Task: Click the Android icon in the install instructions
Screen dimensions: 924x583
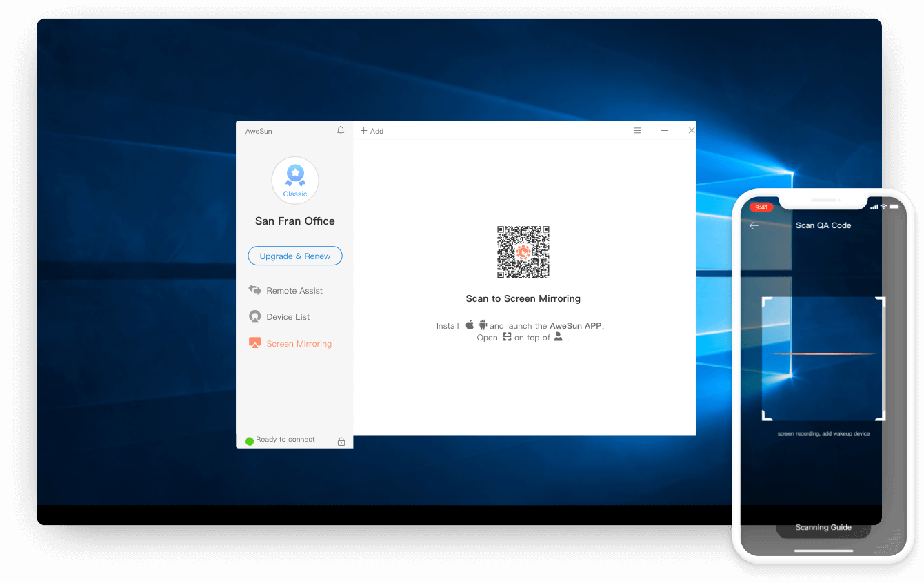Action: (x=482, y=325)
